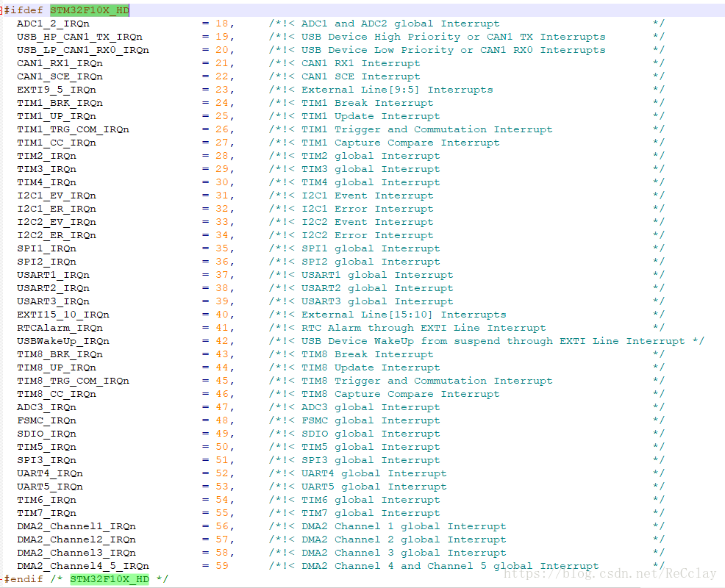The height and width of the screenshot is (588, 725).
Task: Select I2C2_EV_IRQn identifier
Action: pos(57,222)
